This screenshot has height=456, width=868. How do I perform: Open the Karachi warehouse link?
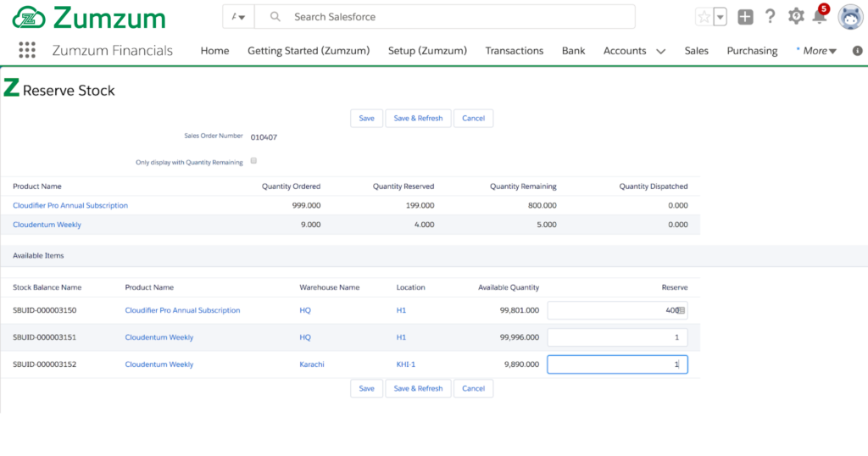point(312,364)
